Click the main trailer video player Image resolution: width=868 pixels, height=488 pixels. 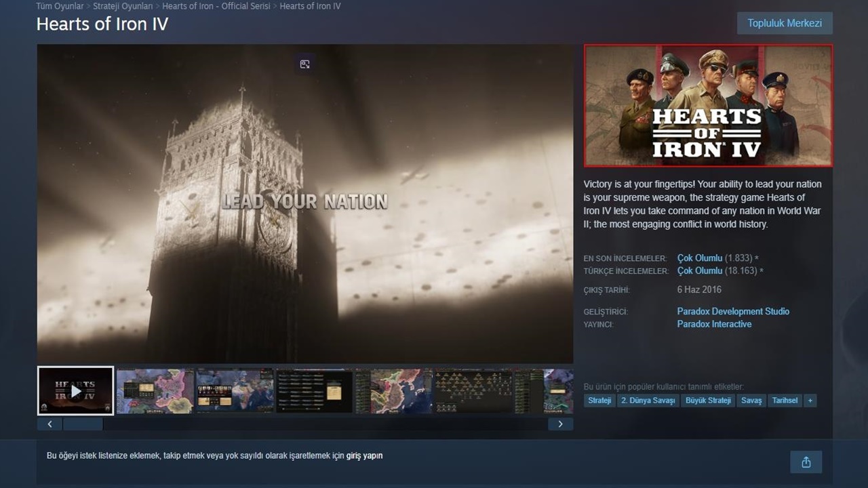click(x=305, y=204)
